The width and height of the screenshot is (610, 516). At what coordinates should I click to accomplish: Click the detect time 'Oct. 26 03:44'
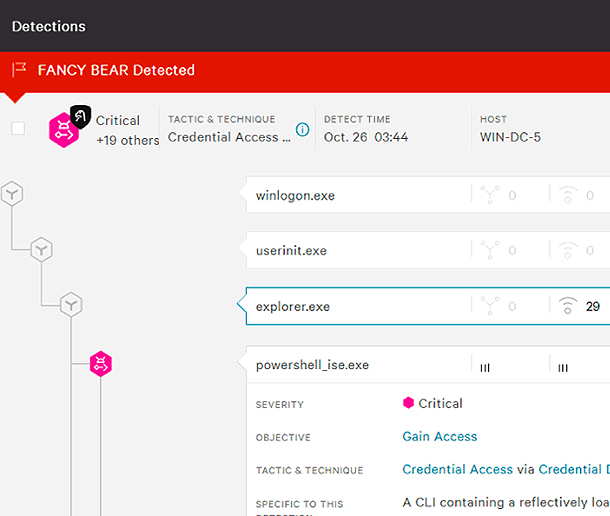[366, 137]
